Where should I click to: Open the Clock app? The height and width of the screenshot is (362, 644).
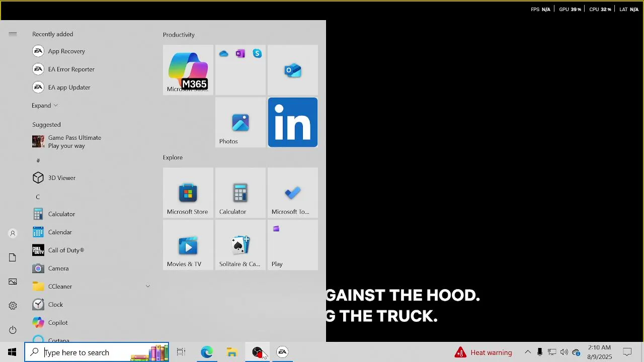(x=91, y=305)
